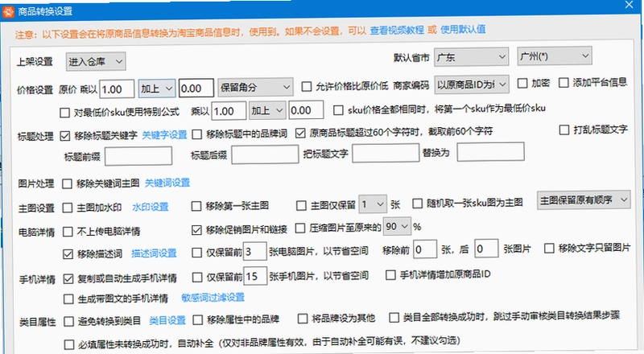Open the 描述词设置 link
The image size is (644, 354).
coord(154,253)
